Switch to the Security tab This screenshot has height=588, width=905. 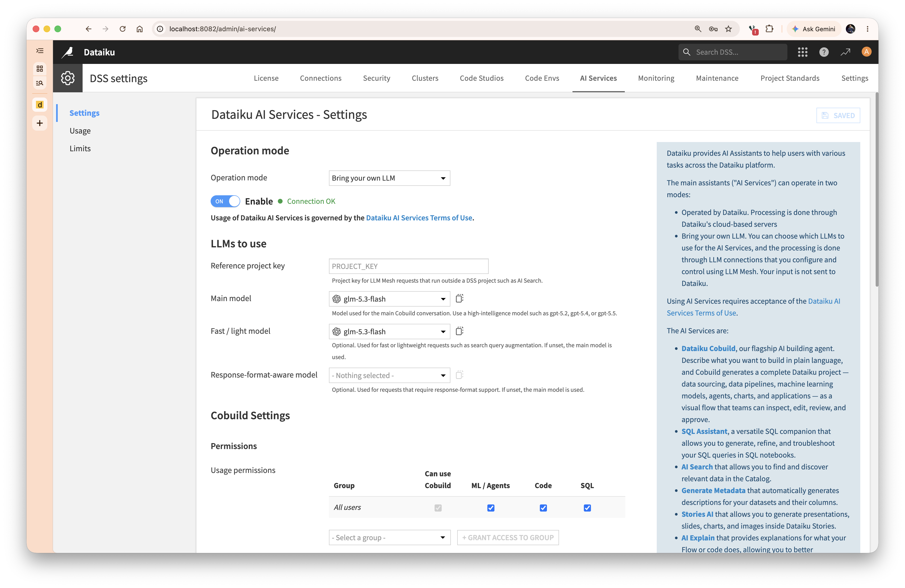click(x=377, y=78)
